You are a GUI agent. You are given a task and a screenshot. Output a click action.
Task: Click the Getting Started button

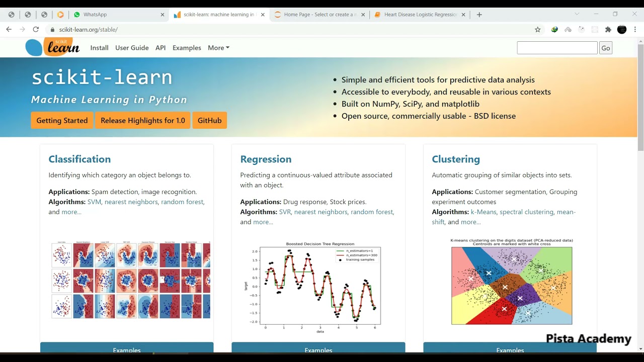(x=62, y=120)
